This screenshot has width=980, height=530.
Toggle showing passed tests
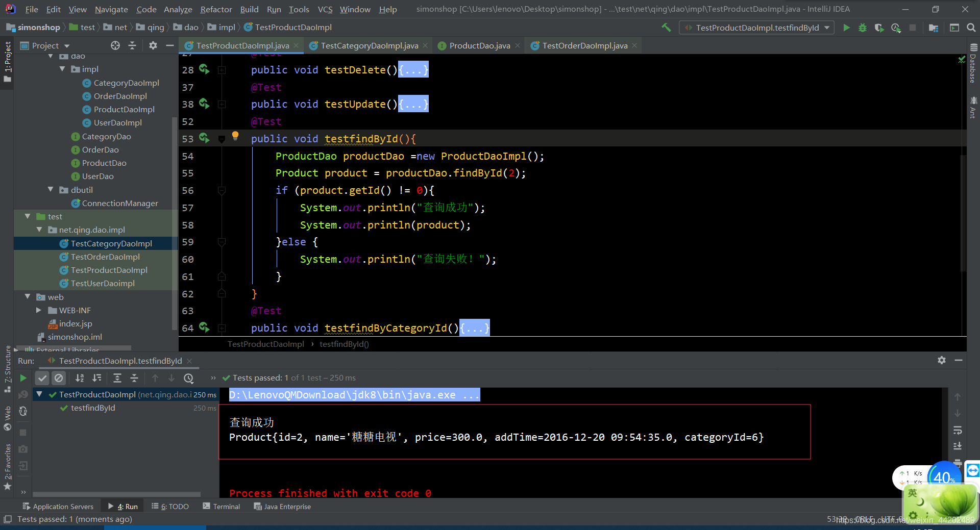click(42, 378)
